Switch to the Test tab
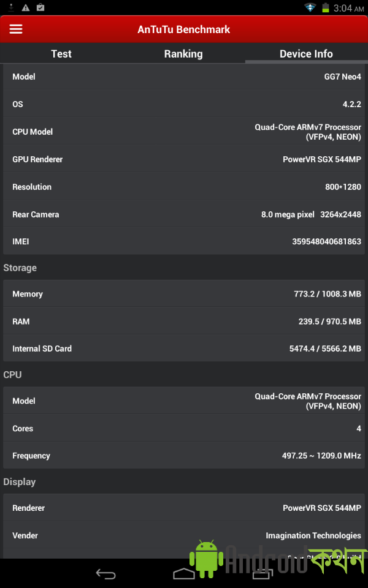This screenshot has width=368, height=588. click(x=61, y=54)
